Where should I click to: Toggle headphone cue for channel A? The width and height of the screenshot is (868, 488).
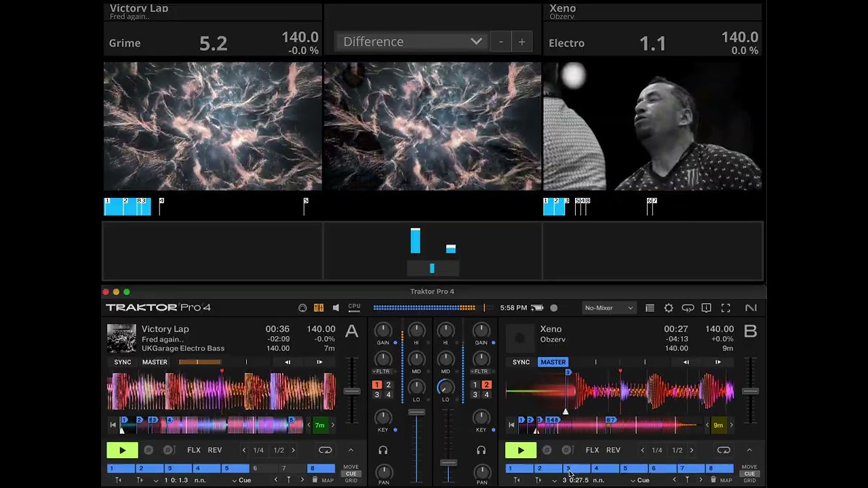[383, 450]
